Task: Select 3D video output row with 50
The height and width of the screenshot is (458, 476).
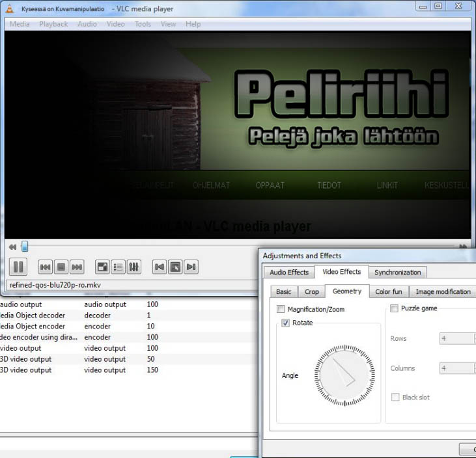Action: point(129,359)
